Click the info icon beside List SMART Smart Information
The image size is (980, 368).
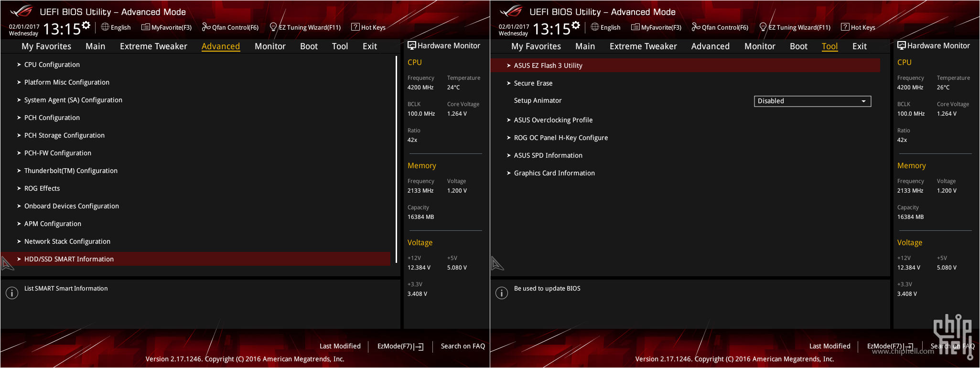click(x=12, y=293)
